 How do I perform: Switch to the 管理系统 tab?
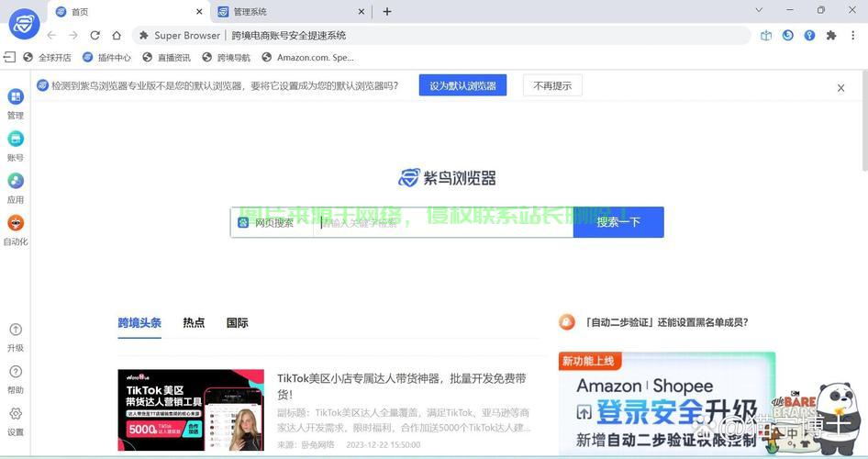pos(291,12)
